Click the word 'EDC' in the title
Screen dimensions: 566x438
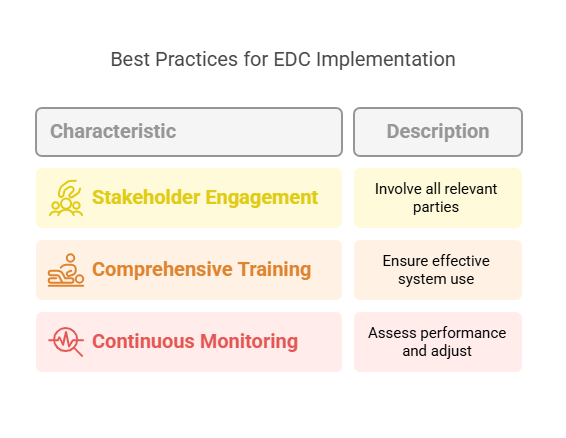point(292,59)
